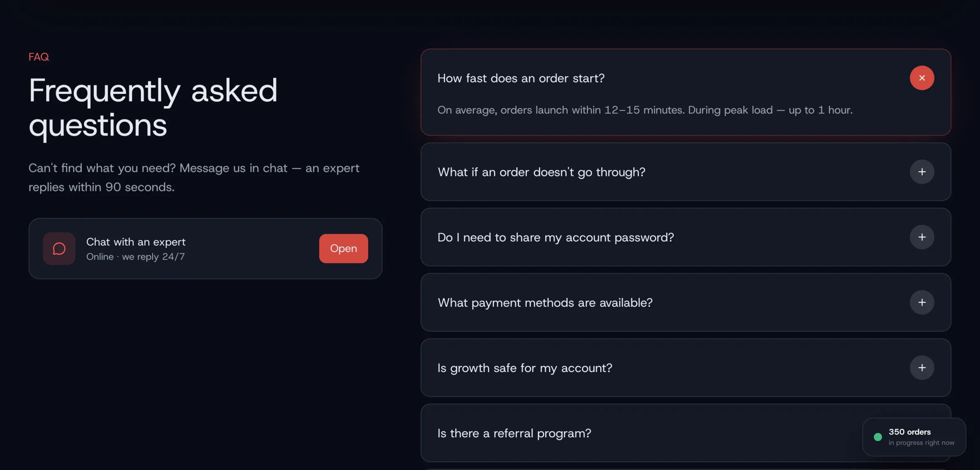Screen dimensions: 980x470
Task: Expand "What payment methods are available?"
Action: [x=545, y=303]
